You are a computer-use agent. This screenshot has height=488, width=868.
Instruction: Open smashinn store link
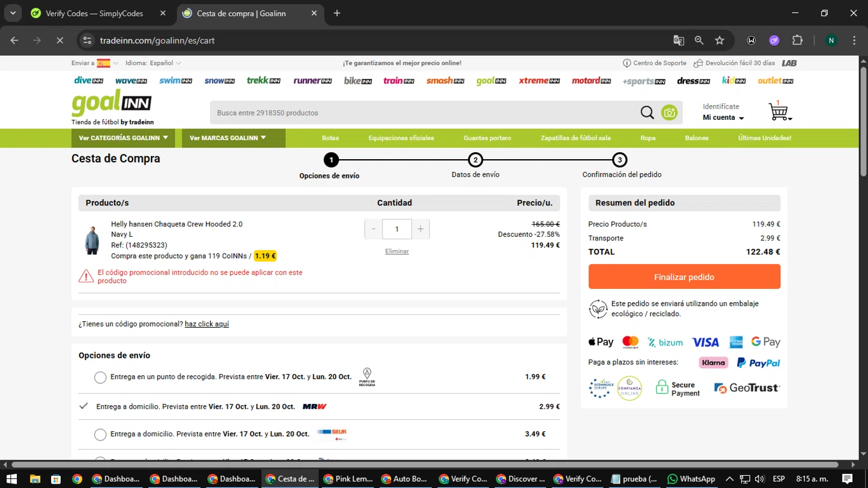point(445,81)
